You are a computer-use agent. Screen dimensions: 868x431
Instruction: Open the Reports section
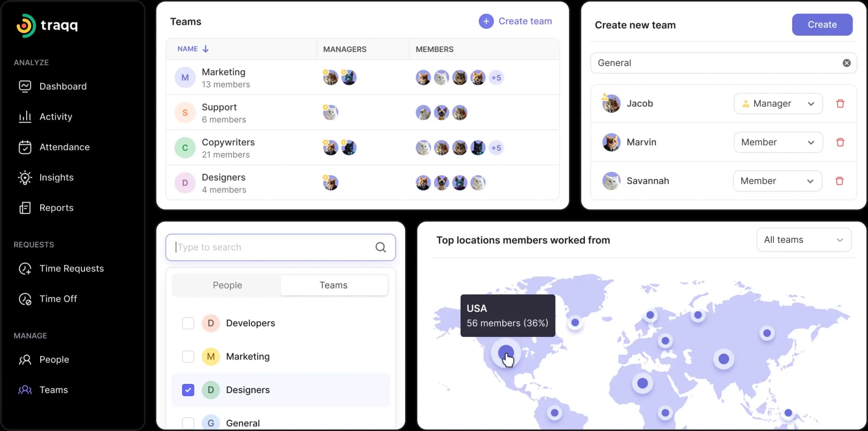click(56, 208)
